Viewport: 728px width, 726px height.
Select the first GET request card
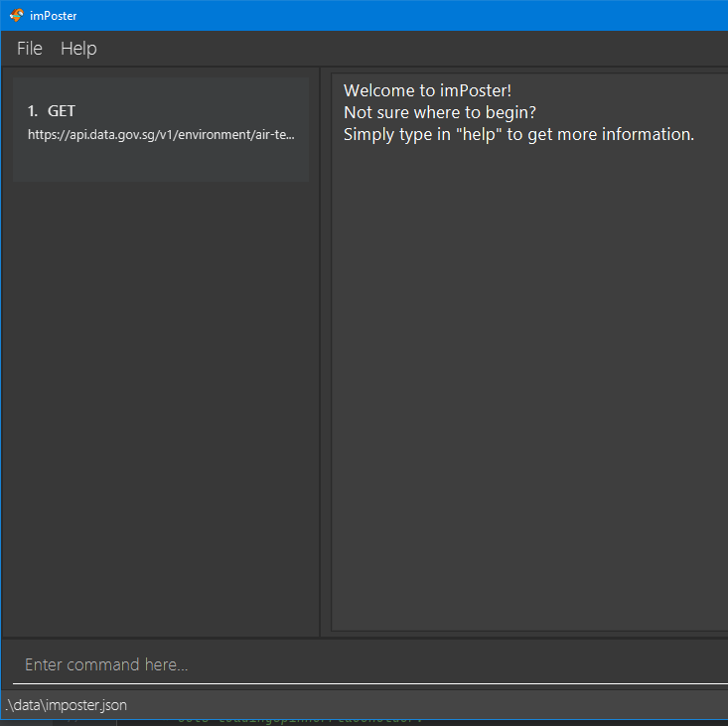[x=161, y=129]
